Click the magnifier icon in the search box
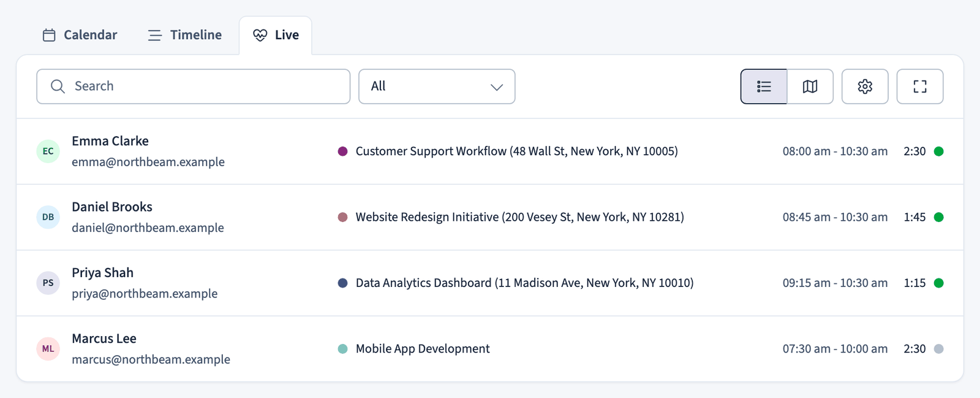This screenshot has width=980, height=398. tap(58, 86)
